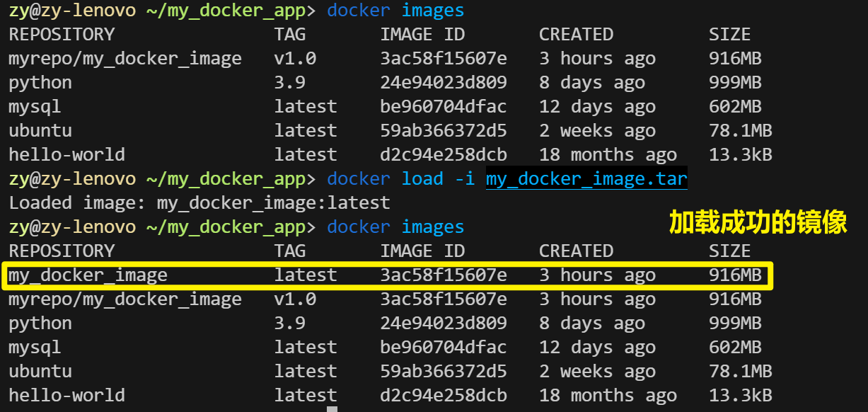
Task: Click 78.1MB size in the second listing
Action: point(741,372)
